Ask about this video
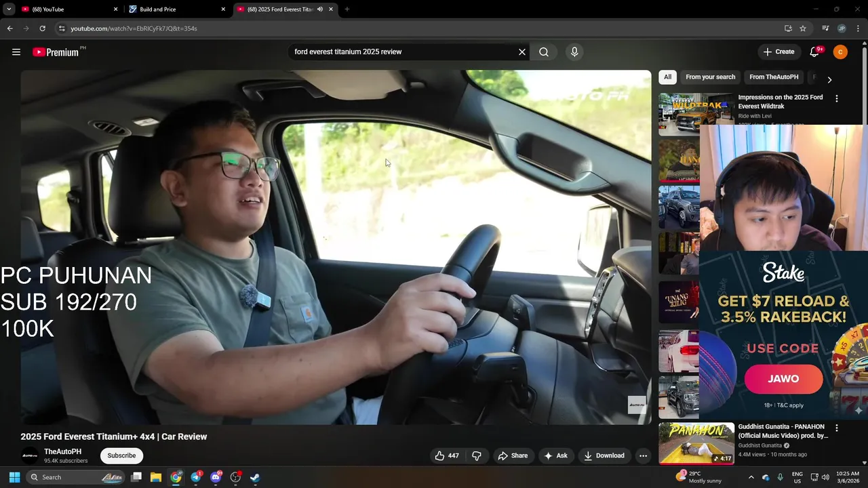 555,455
